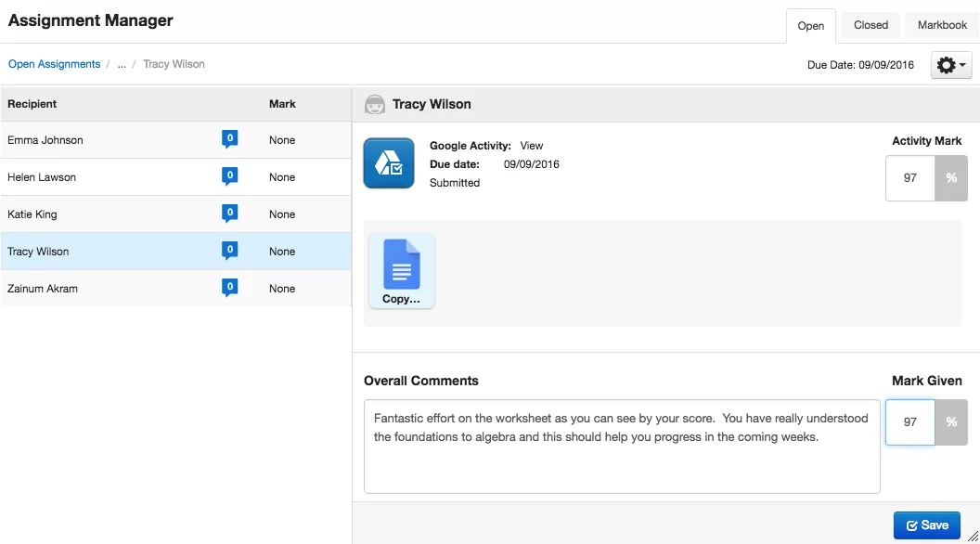Click the Submitted status text
Image resolution: width=980 pixels, height=544 pixels.
[455, 183]
